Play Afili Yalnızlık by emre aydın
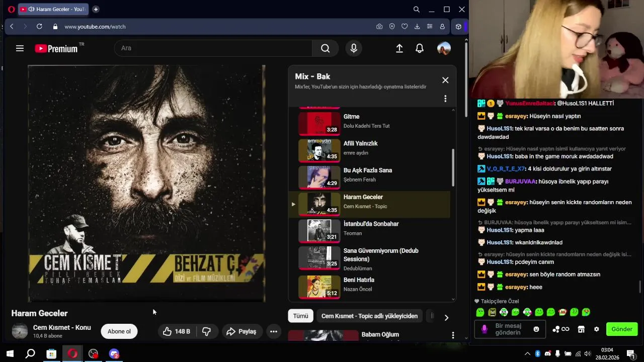Screen dimensions: 644x362 pos(370,150)
